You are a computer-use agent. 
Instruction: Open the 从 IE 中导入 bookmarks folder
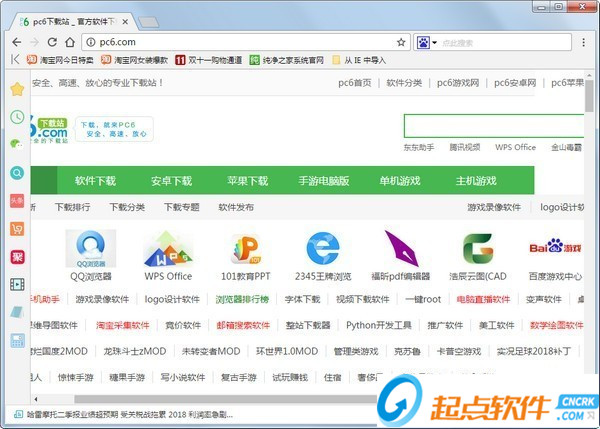click(359, 60)
